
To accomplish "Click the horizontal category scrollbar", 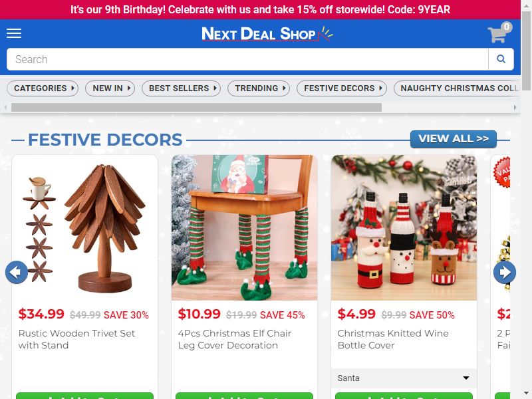I will pos(196,108).
